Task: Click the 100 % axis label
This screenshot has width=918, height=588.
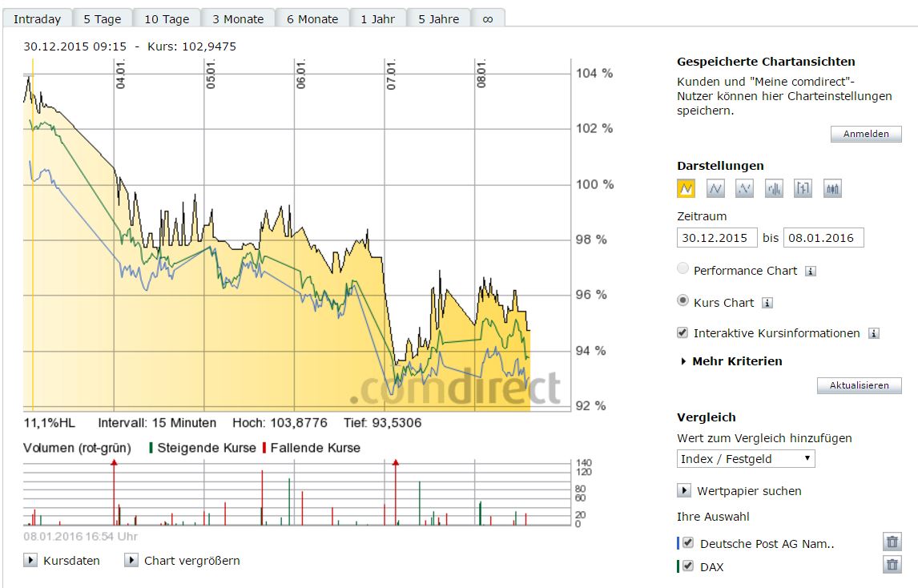Action: (594, 184)
